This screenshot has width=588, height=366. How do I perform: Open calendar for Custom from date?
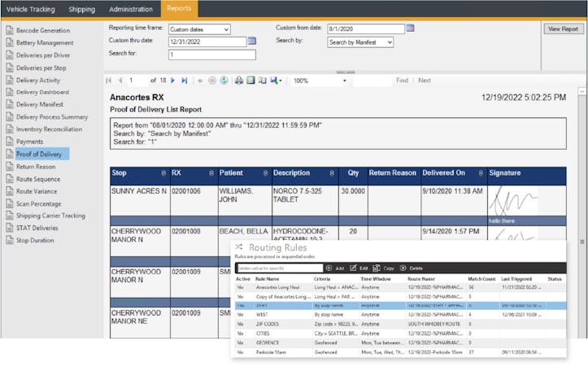411,28
